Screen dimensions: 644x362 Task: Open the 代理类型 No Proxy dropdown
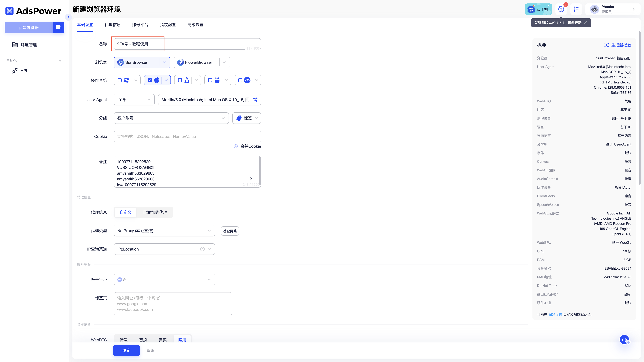164,231
